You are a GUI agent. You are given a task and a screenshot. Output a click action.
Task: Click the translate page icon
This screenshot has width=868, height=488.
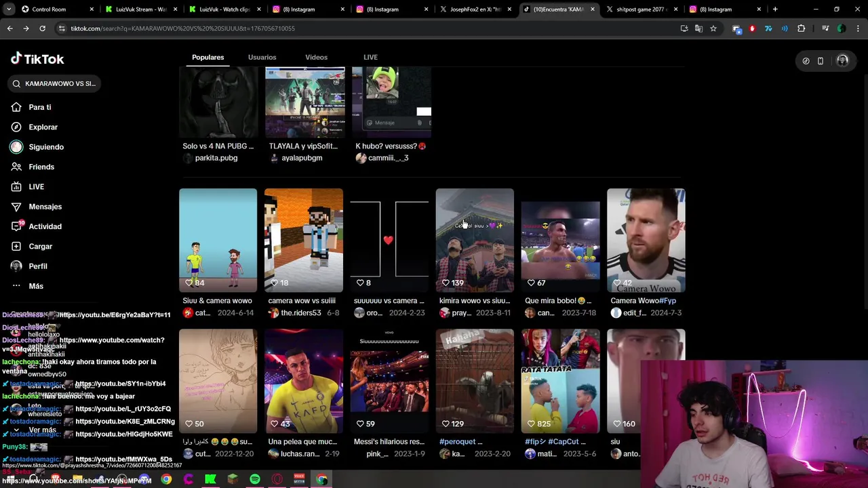pos(698,28)
